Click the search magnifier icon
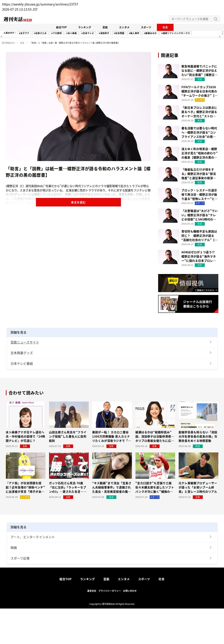Viewport: 224px width, 644px height. click(216, 19)
